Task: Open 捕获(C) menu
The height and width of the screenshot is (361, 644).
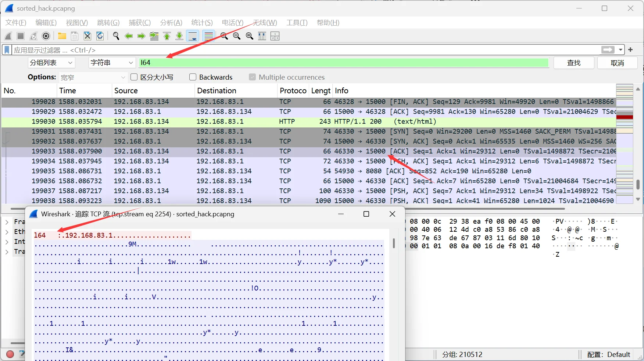Action: (x=140, y=22)
